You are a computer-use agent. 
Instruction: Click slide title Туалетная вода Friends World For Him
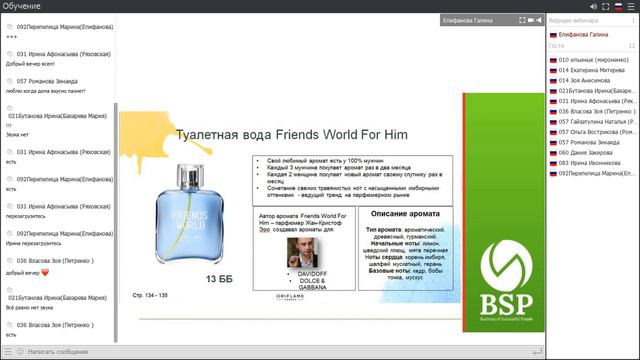[x=292, y=135]
